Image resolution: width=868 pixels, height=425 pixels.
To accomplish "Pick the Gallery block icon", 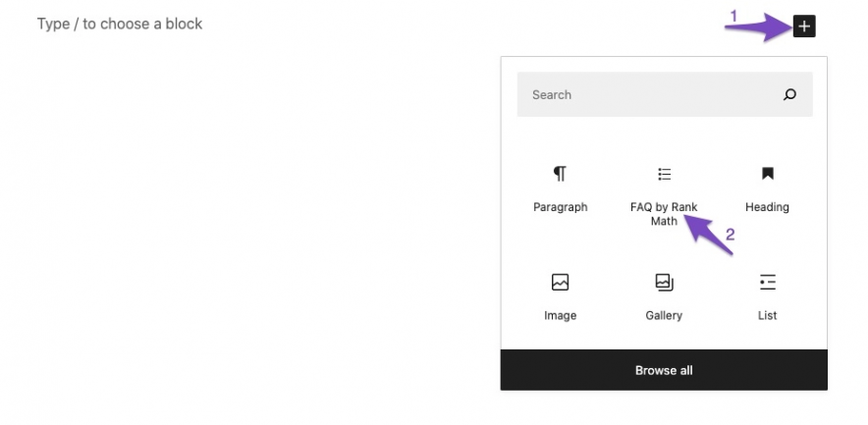I will (x=664, y=283).
